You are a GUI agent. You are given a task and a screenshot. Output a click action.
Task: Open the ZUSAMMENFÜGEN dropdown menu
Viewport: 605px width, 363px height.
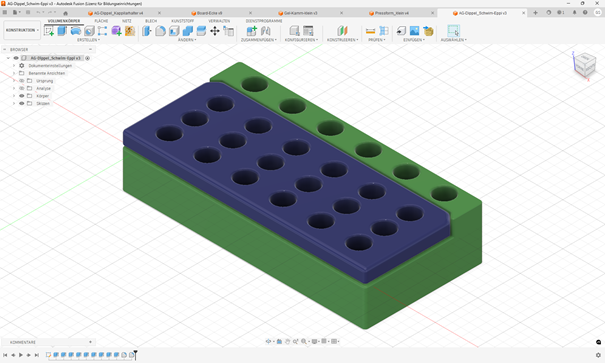(259, 40)
